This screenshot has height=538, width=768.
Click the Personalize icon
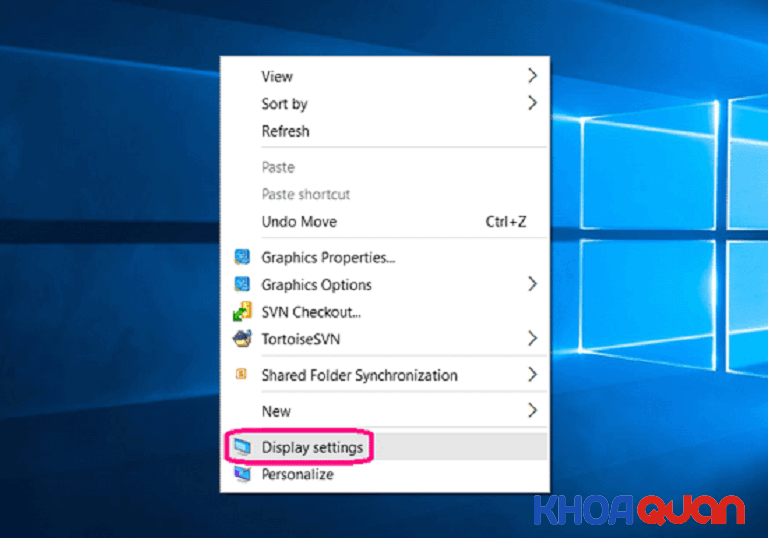[241, 474]
